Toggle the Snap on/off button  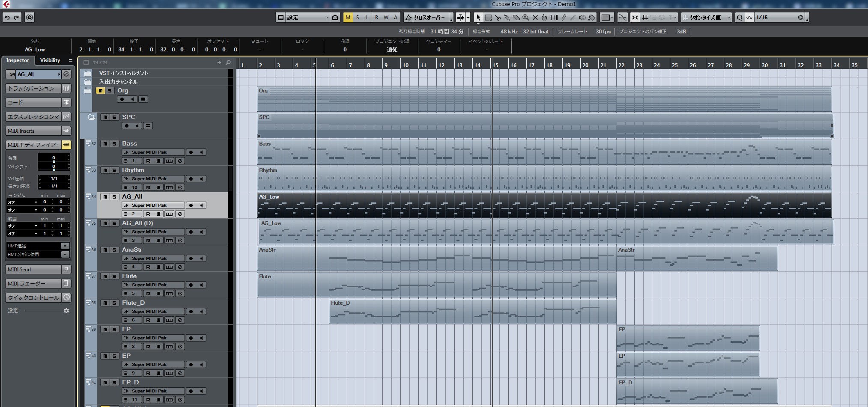pos(635,18)
